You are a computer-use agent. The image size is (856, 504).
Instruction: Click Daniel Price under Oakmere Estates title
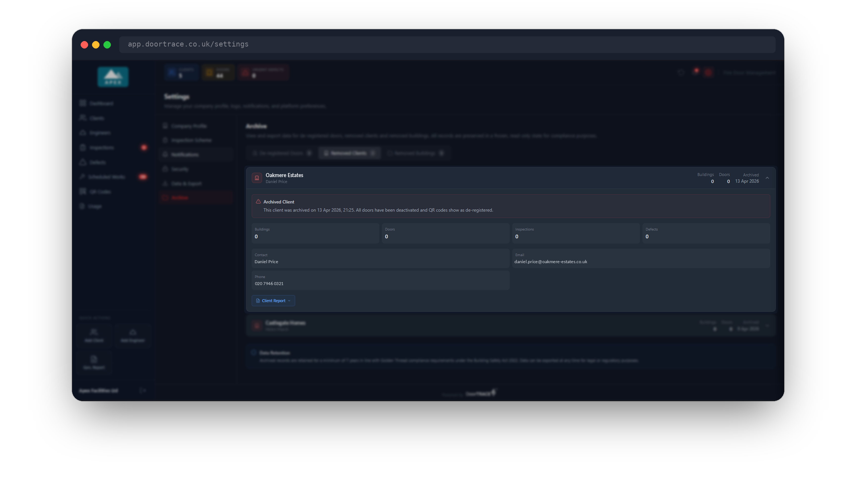(276, 182)
